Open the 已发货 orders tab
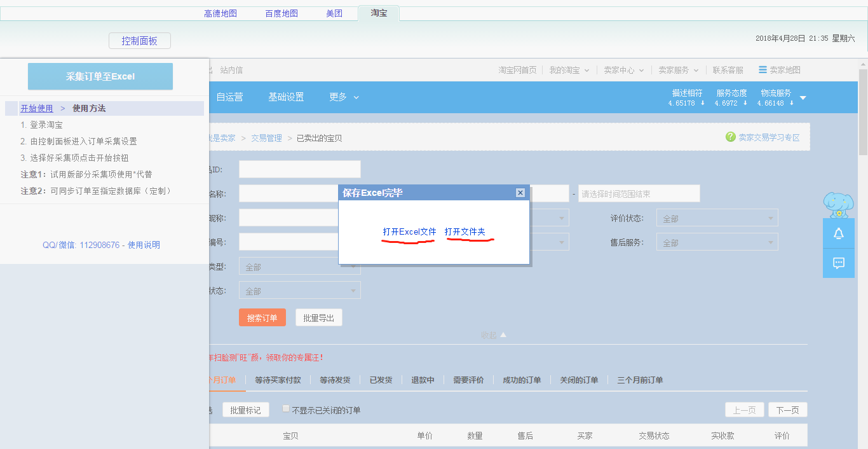The image size is (868, 449). click(381, 380)
